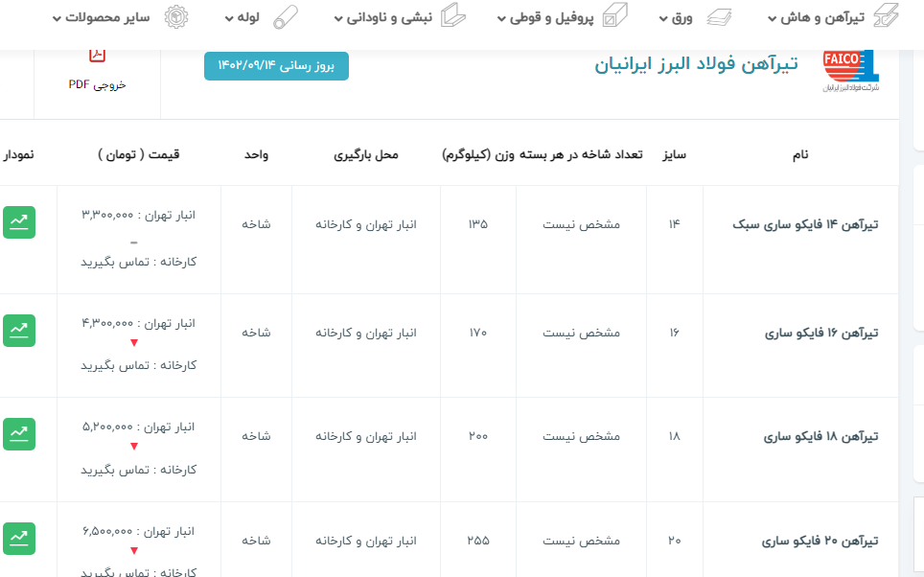Open the سایر محصولات dropdown arrow
Screen dimensions: 924x577
pos(57,19)
